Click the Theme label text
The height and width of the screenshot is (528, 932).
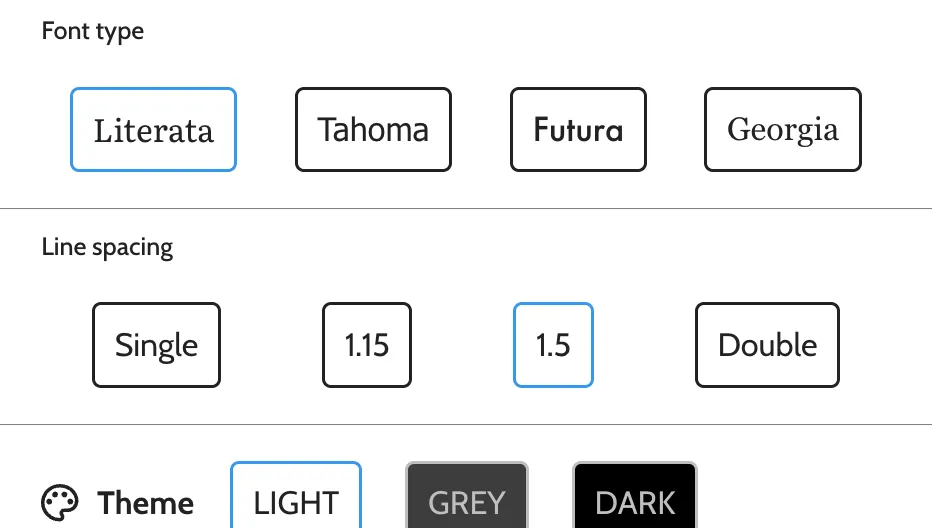point(146,502)
